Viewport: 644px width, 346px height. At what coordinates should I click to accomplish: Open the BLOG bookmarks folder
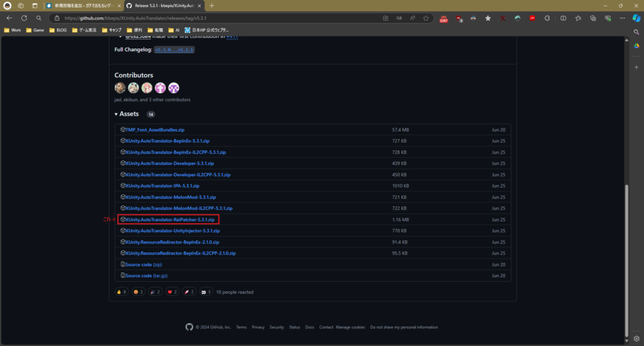coord(58,30)
